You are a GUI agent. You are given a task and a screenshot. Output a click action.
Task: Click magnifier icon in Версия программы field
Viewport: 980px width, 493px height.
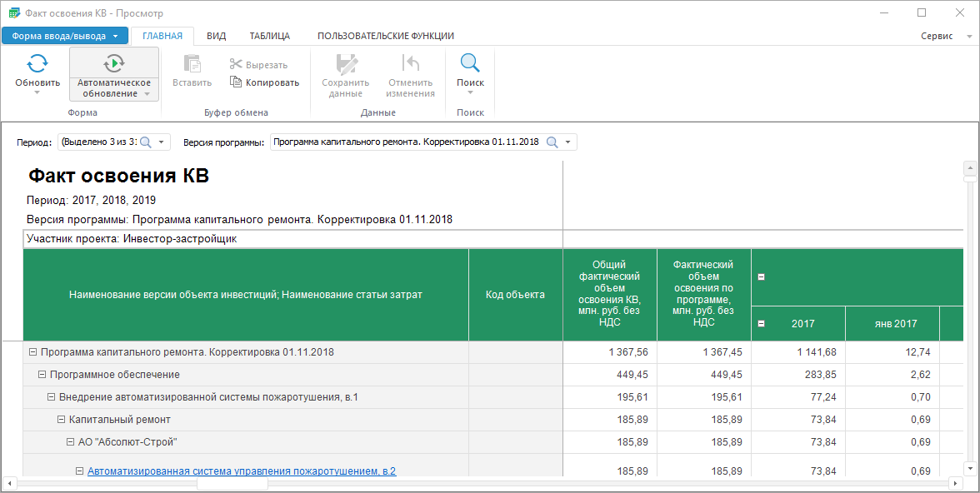click(552, 142)
